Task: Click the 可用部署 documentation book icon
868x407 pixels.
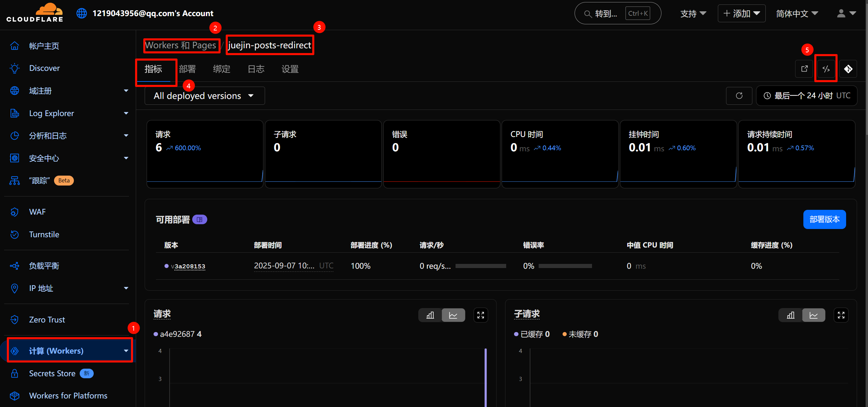Action: (200, 219)
